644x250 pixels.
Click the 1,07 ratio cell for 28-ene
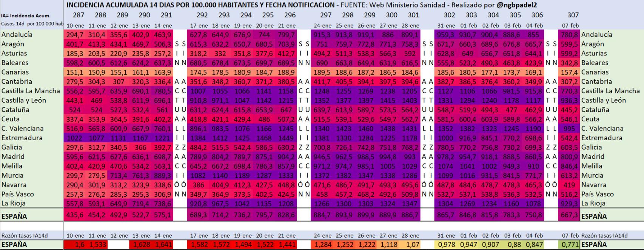(x=410, y=244)
